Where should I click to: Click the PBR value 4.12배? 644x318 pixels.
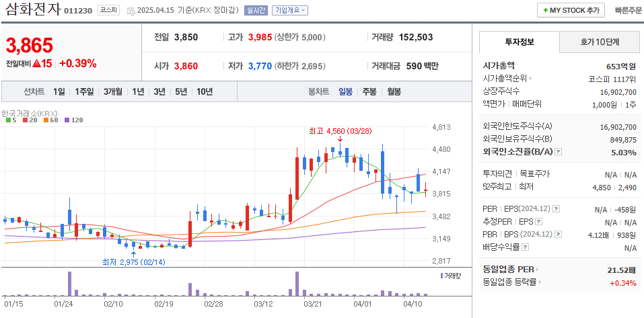(x=599, y=235)
